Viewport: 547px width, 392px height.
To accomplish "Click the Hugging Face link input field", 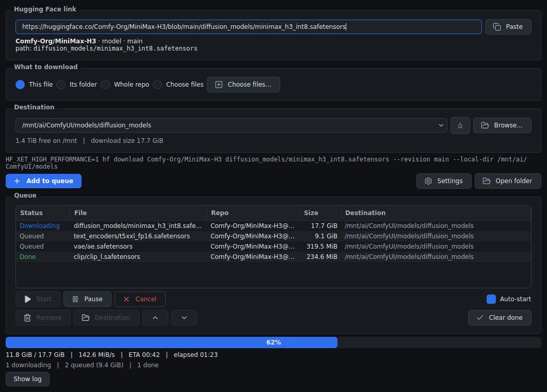I will click(x=248, y=27).
